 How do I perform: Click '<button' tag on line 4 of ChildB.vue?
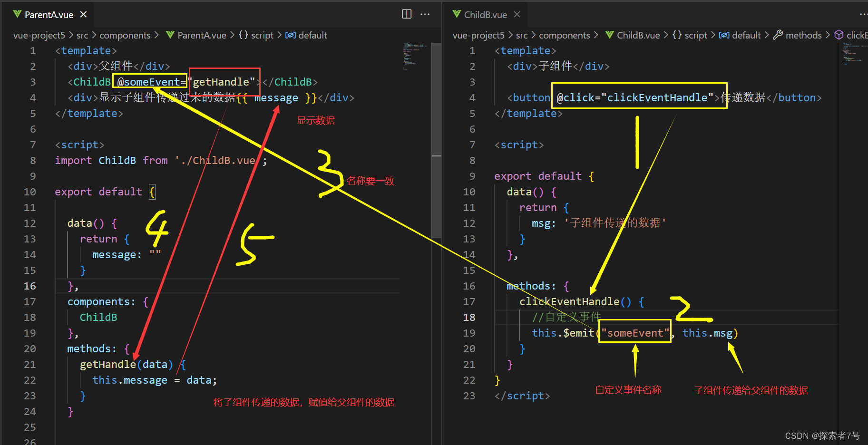tap(529, 97)
